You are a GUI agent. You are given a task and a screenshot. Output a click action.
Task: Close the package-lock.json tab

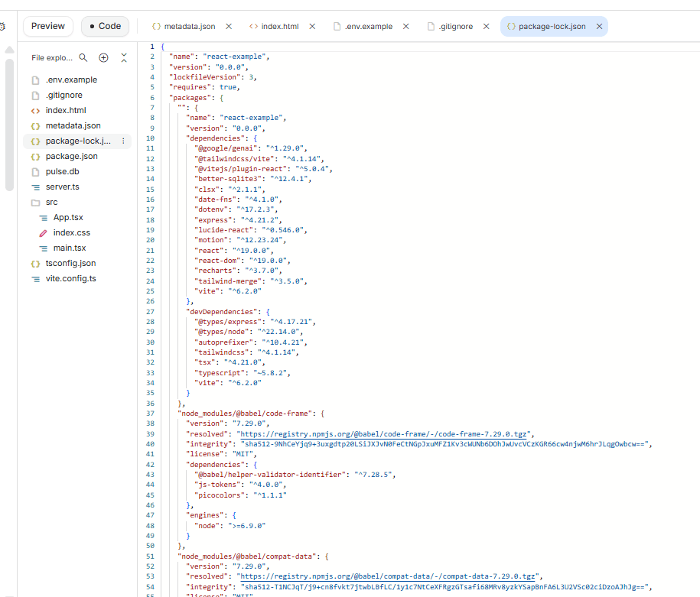(599, 26)
